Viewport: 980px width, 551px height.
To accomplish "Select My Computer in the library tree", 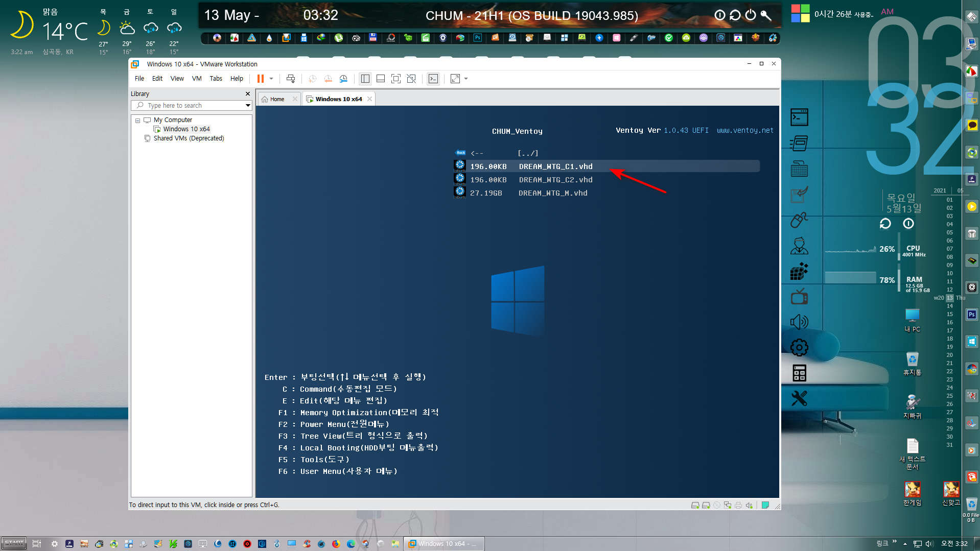I will 173,120.
